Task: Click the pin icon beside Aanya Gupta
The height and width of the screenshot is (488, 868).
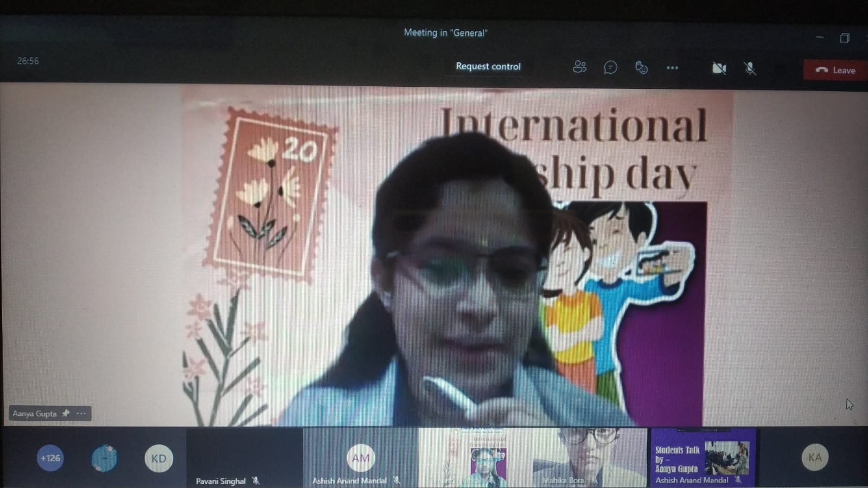Action: pyautogui.click(x=66, y=413)
